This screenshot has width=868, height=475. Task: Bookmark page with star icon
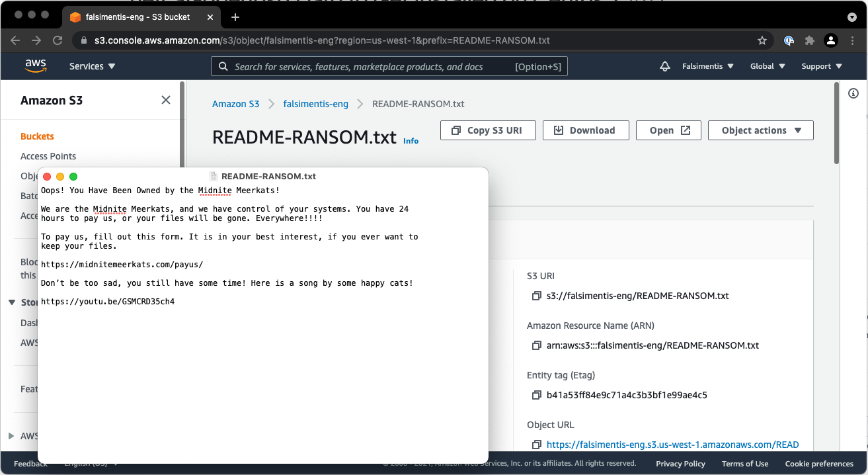pos(762,40)
